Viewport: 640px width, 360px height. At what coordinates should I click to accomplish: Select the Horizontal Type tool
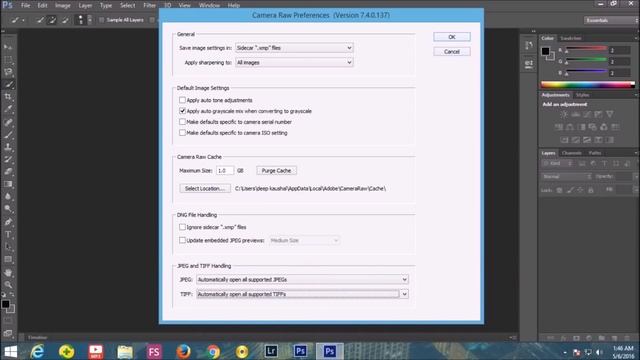click(8, 234)
